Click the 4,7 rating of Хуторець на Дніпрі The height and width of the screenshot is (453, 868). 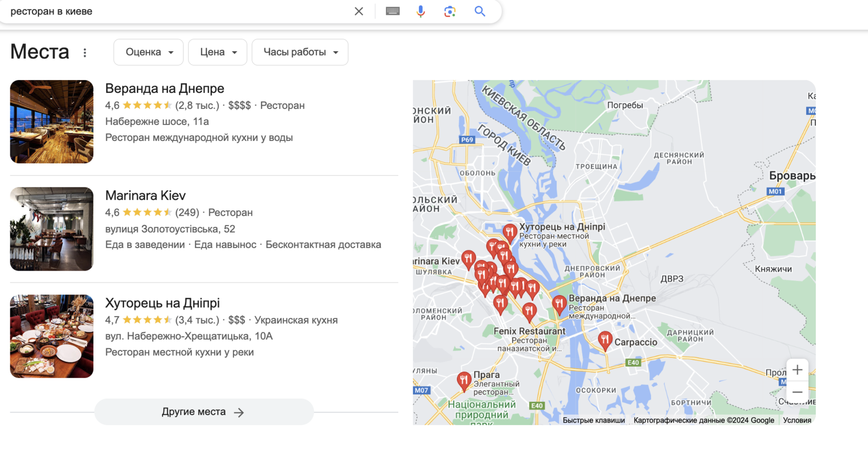pos(112,320)
